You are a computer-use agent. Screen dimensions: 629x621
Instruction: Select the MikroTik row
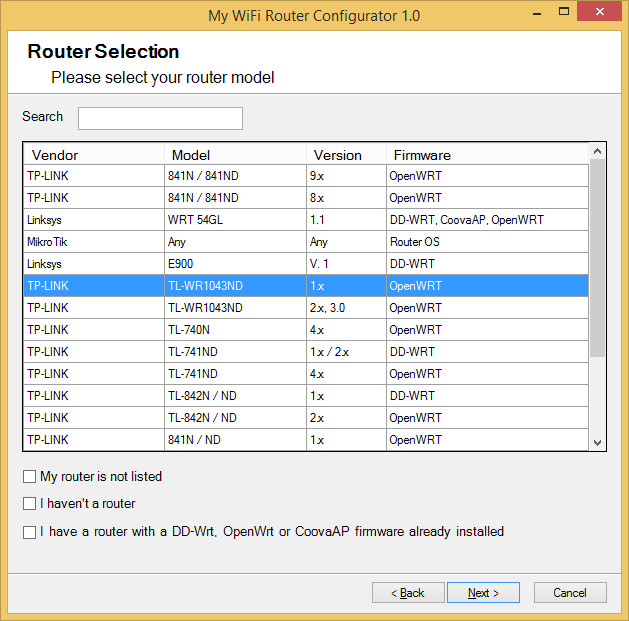(306, 242)
